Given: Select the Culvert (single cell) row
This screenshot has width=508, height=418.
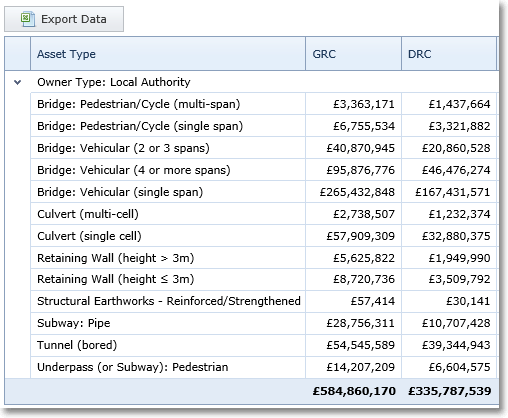Looking at the screenshot, I should tap(264, 236).
